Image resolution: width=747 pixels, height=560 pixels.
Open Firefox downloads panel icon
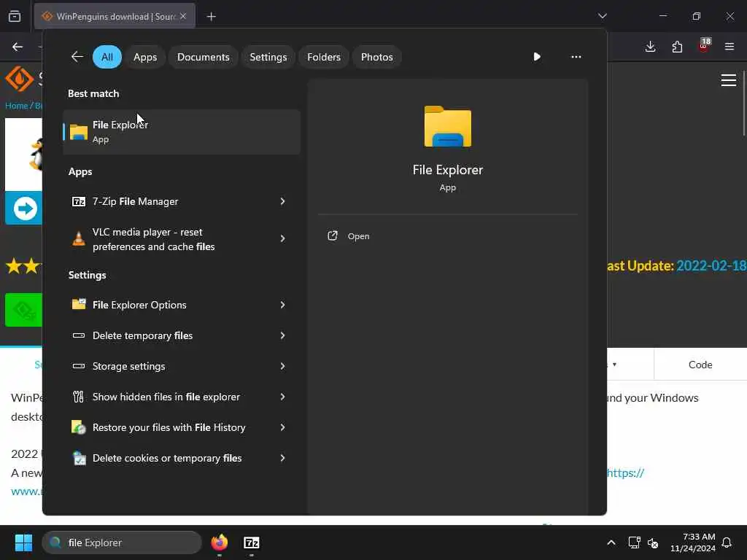coord(650,47)
